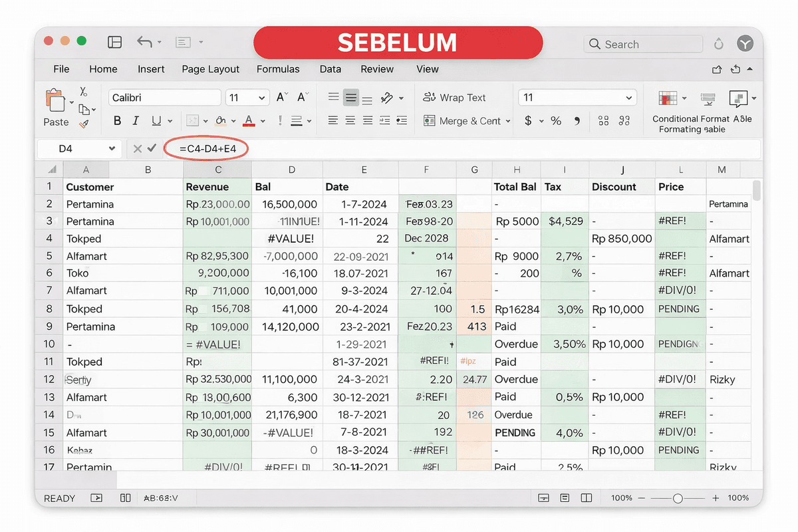Apply Italic formatting
Image resolution: width=798 pixels, height=532 pixels.
(136, 120)
